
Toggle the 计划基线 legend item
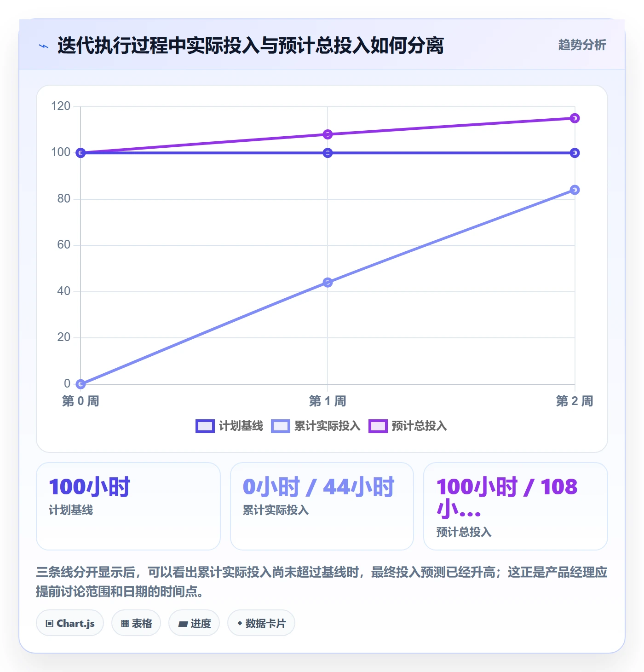230,426
